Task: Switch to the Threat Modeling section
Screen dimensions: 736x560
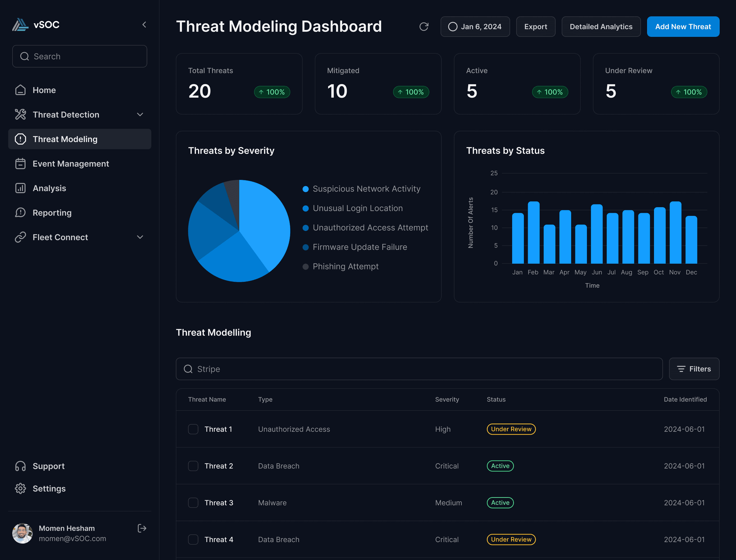Action: tap(65, 139)
